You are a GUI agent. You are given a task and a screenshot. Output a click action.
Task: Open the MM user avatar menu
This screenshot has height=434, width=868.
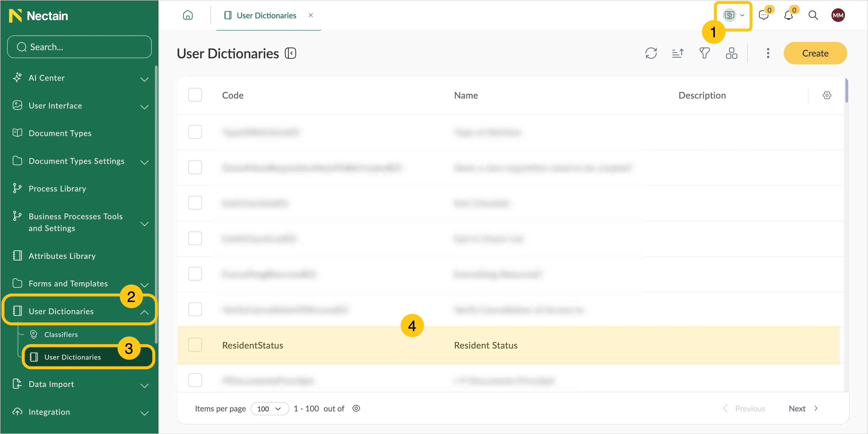pos(838,15)
